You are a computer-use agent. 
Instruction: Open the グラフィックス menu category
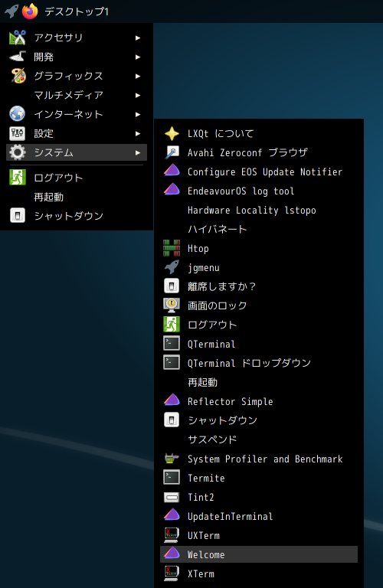pyautogui.click(x=77, y=76)
